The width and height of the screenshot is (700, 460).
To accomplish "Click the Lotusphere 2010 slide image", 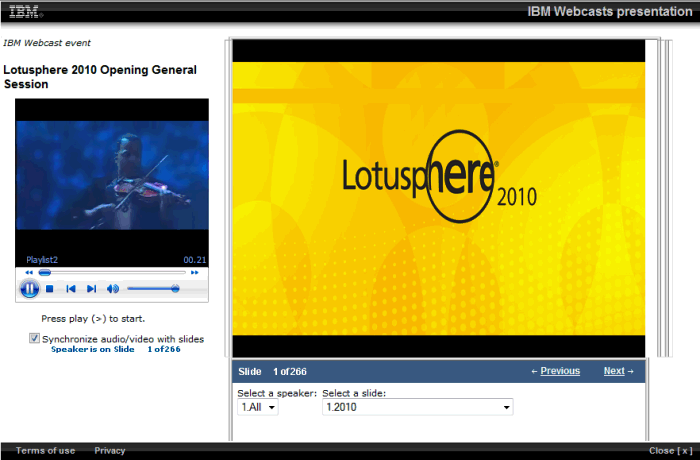I will tap(439, 198).
